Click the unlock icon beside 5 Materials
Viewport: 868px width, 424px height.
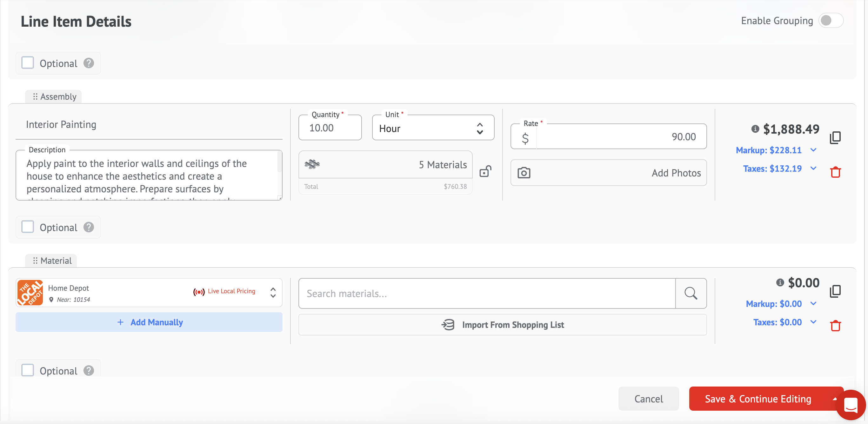click(485, 171)
